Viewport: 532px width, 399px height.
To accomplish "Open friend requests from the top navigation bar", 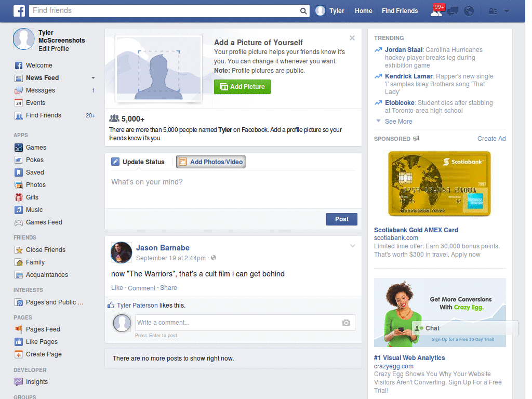I will (x=437, y=10).
